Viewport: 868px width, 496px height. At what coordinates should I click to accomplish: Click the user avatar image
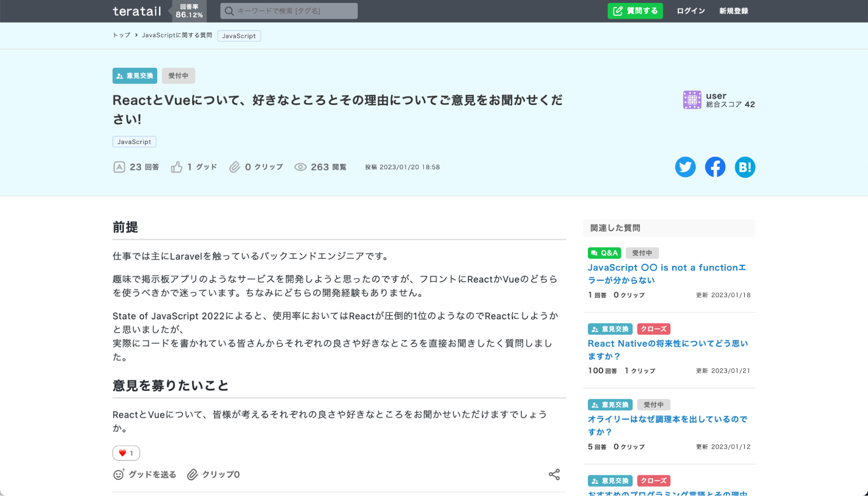click(692, 100)
